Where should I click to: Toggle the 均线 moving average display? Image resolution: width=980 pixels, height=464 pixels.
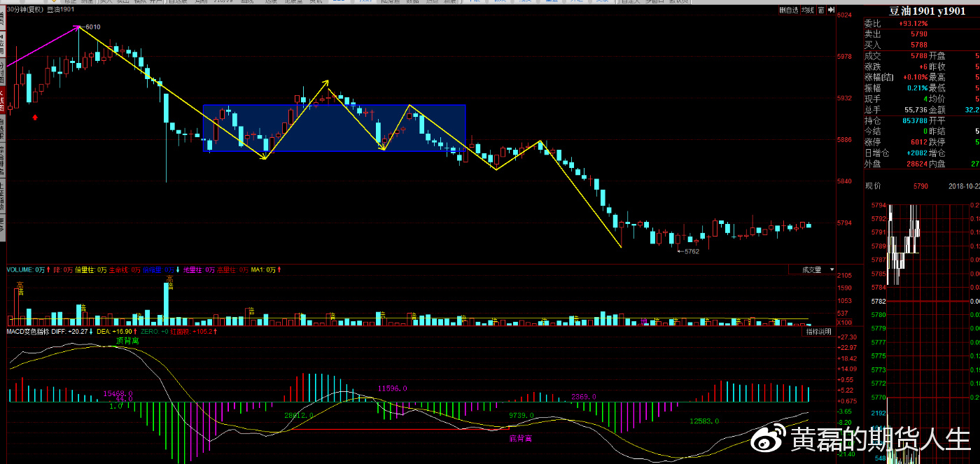pyautogui.click(x=807, y=10)
